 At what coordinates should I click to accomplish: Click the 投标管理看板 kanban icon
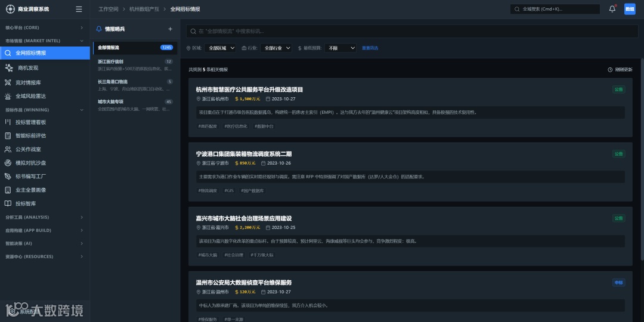point(8,122)
